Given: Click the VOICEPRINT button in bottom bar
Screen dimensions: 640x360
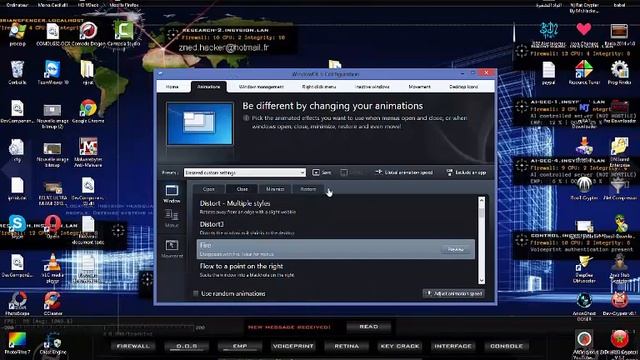Looking at the screenshot, I should [293, 346].
